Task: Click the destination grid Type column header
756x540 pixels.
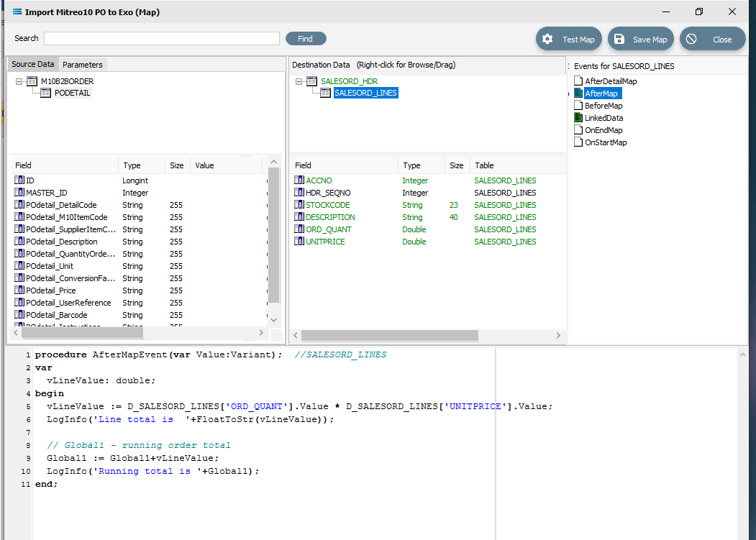Action: point(422,165)
